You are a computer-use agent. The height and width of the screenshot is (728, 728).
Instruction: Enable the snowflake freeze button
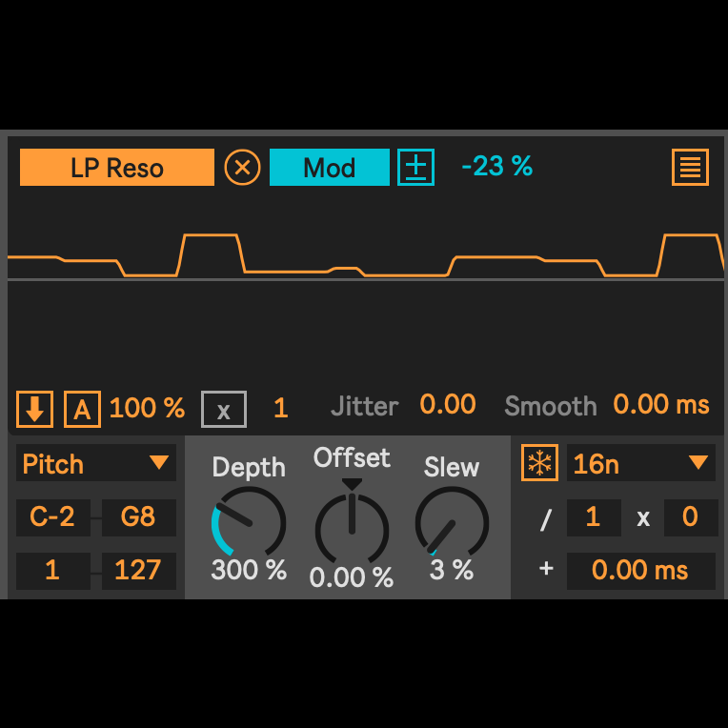540,464
